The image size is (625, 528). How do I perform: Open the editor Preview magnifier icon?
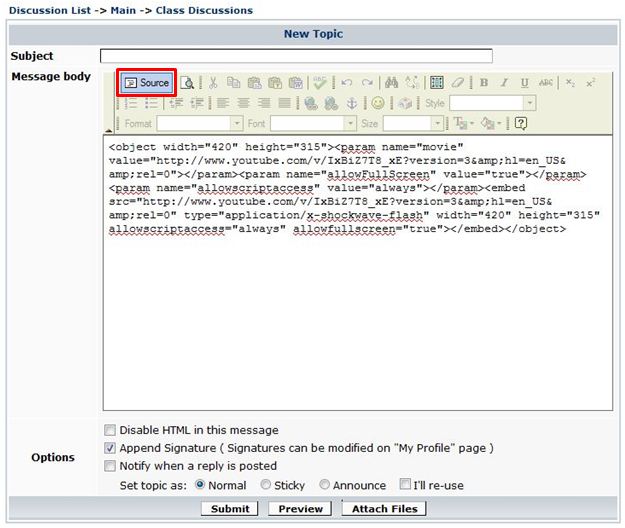(187, 82)
